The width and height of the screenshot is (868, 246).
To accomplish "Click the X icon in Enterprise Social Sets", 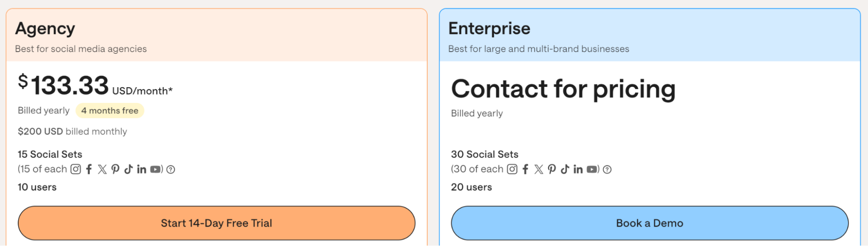I will point(538,169).
